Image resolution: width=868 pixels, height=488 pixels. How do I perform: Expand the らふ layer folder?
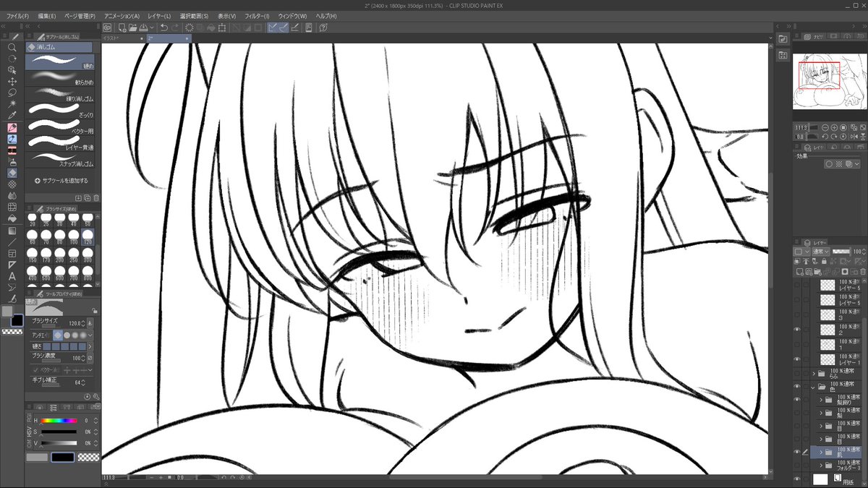point(814,374)
